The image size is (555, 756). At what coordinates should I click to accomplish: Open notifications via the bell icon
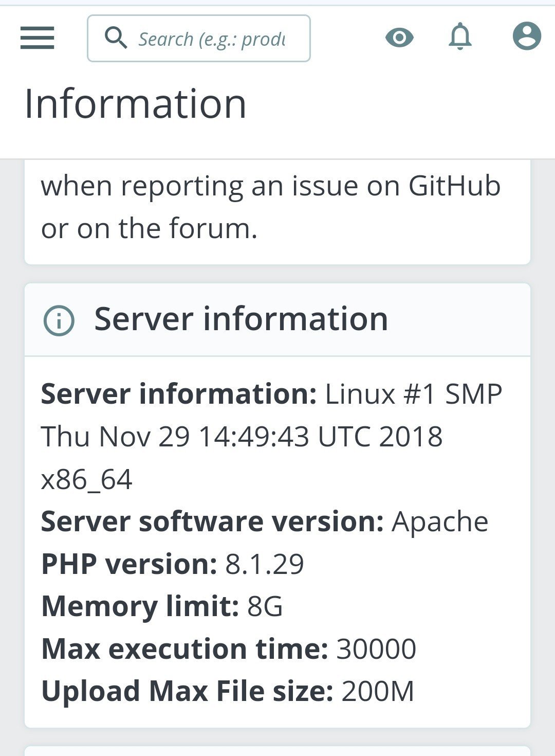pyautogui.click(x=460, y=37)
